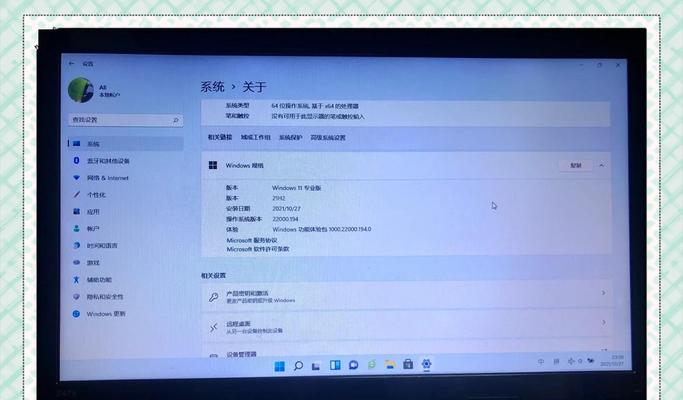
Task: Toggle the 中 input language indicator
Action: click(x=541, y=361)
